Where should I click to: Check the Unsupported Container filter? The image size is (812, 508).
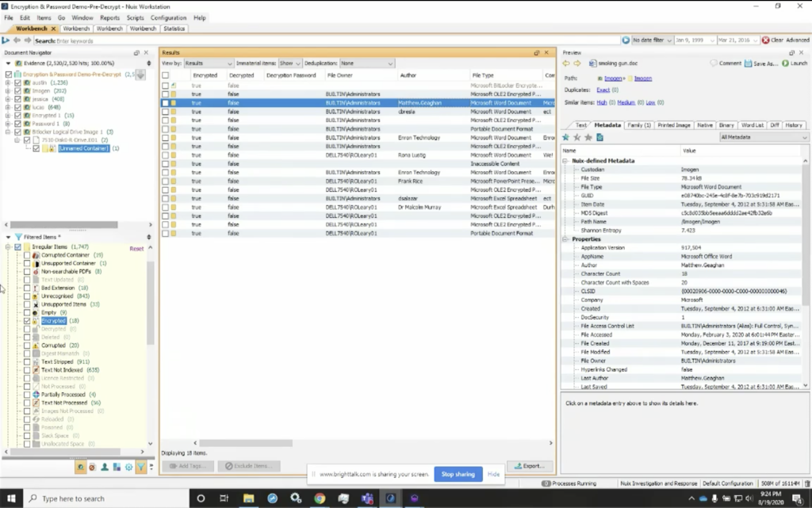click(x=27, y=263)
